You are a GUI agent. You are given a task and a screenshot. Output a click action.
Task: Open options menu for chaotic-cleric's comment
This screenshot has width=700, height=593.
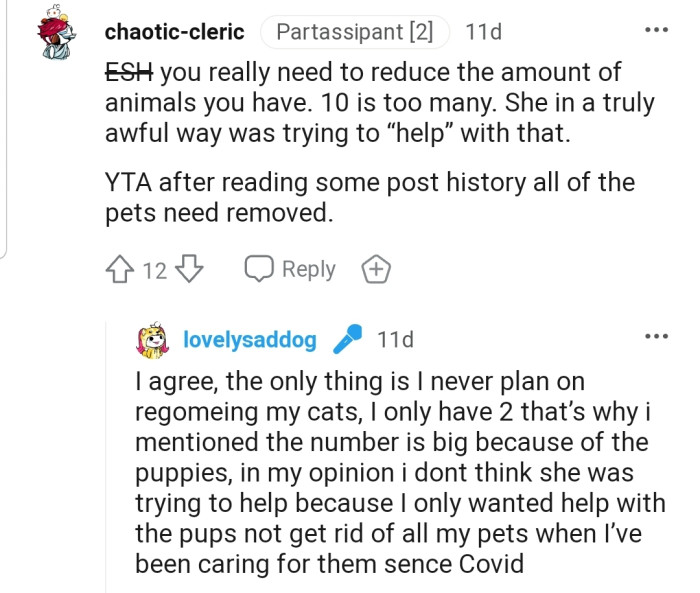click(656, 30)
